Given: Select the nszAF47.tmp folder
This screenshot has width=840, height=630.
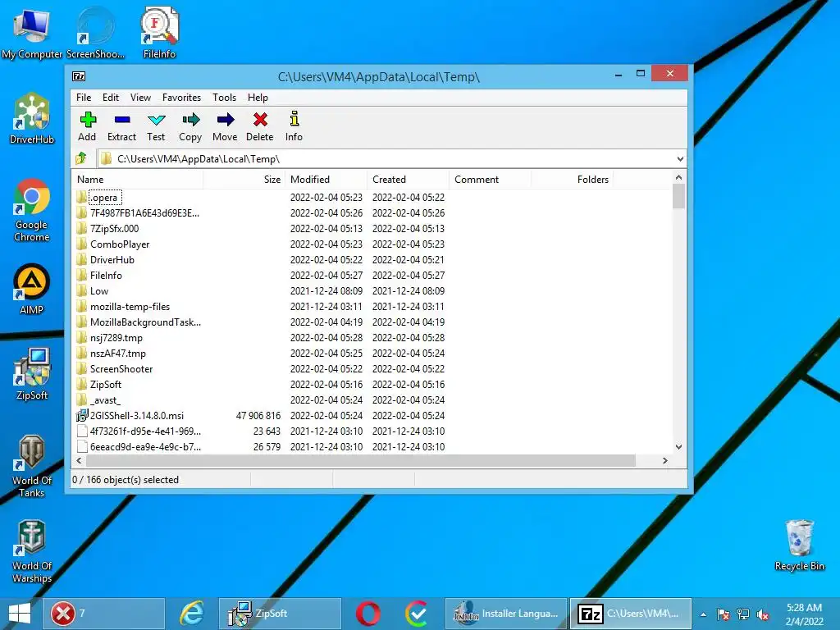Looking at the screenshot, I should coord(118,354).
